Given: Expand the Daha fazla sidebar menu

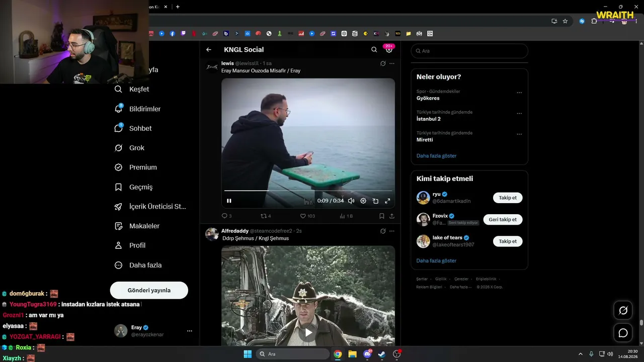Looking at the screenshot, I should [x=138, y=265].
